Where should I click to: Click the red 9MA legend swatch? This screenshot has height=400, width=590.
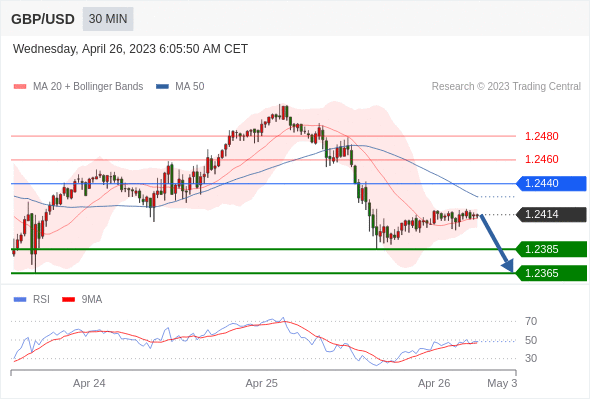68,300
